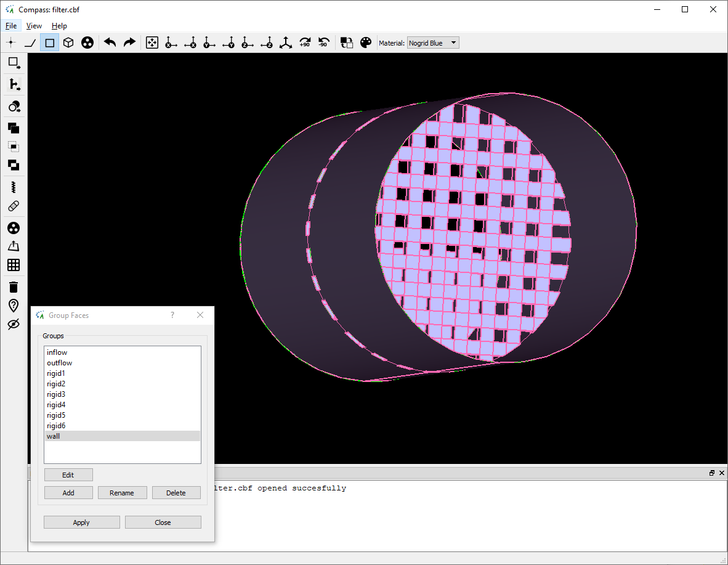
Task: Float the output log panel
Action: [712, 473]
